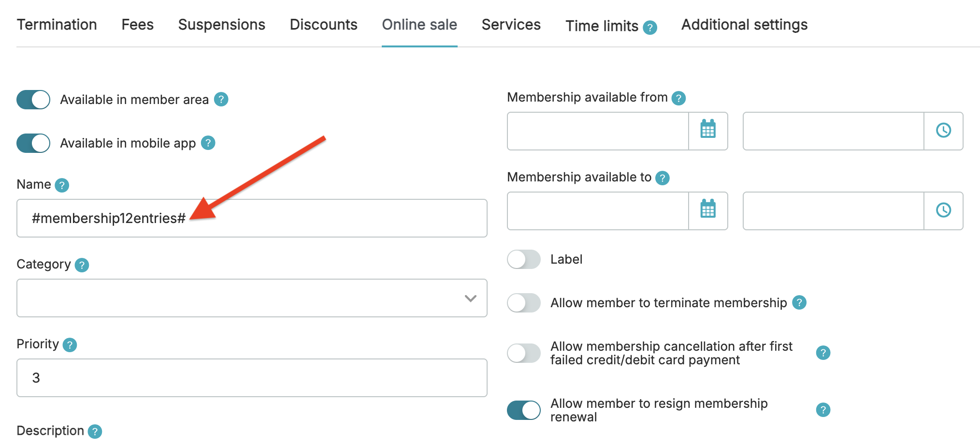
Task: Toggle Available in mobile app switch
Action: 33,143
